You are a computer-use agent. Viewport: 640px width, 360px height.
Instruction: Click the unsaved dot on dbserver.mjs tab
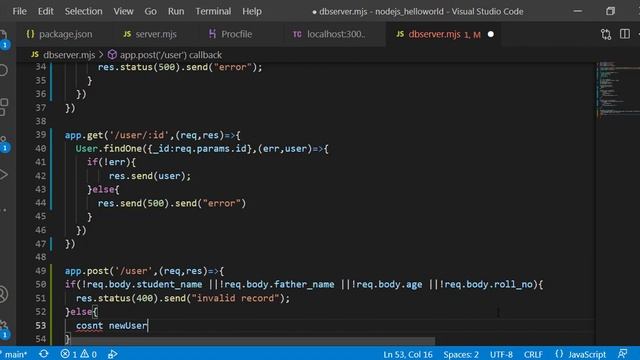491,34
